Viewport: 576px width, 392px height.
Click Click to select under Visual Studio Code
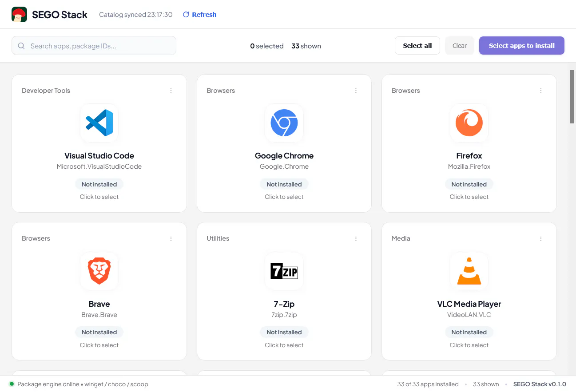99,197
